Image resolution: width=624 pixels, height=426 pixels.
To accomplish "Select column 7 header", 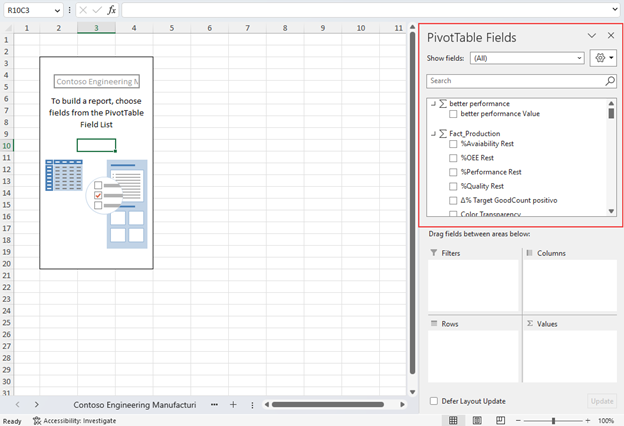I will click(x=247, y=28).
